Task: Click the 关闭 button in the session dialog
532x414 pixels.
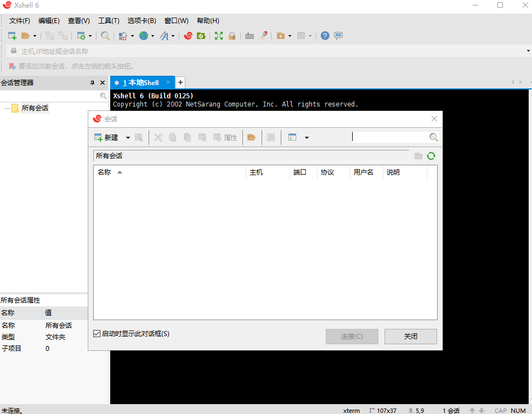Action: click(410, 336)
